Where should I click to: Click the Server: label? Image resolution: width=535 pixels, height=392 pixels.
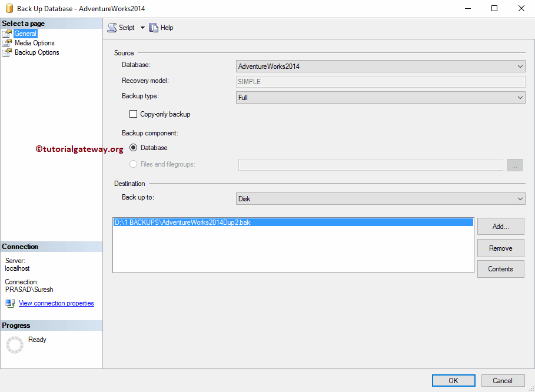pyautogui.click(x=15, y=261)
